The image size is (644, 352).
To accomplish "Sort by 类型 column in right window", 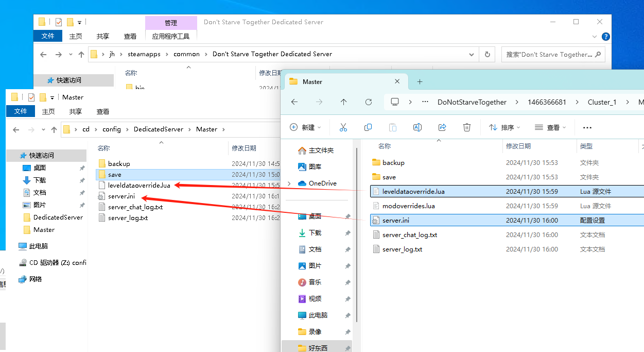I will [x=586, y=146].
